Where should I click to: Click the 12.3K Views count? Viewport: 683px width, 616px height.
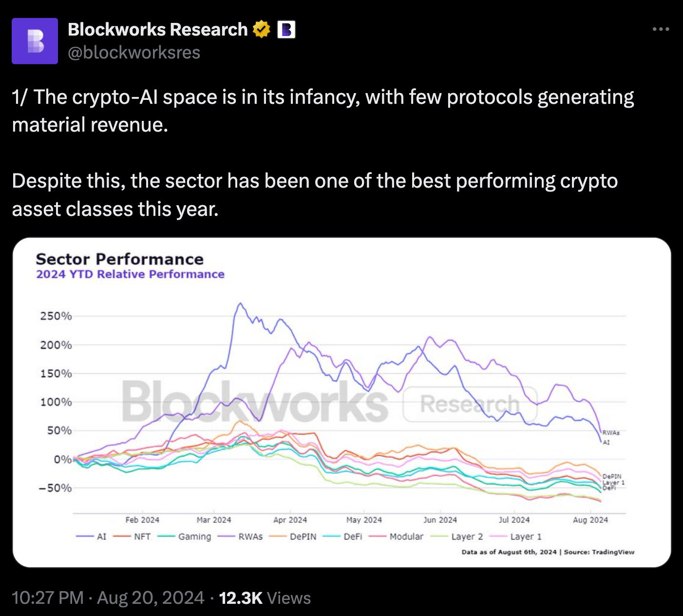coord(265,598)
